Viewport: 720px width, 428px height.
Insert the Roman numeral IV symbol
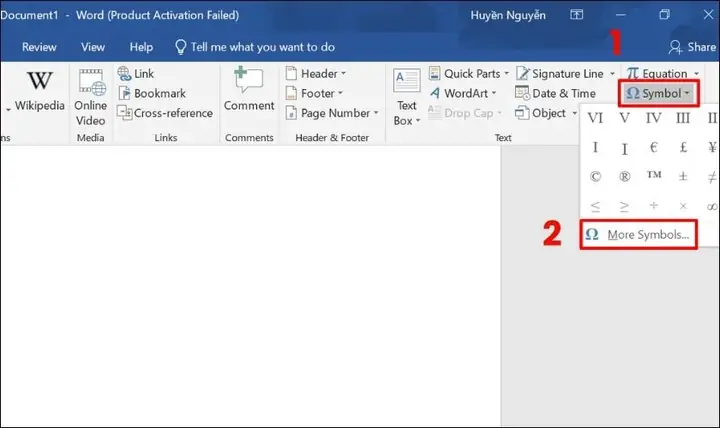(653, 118)
